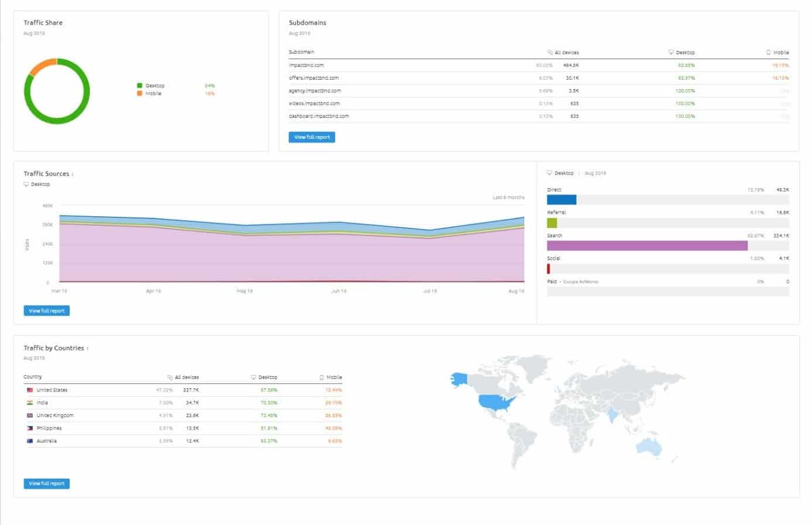Click the India flag icon

click(30, 403)
